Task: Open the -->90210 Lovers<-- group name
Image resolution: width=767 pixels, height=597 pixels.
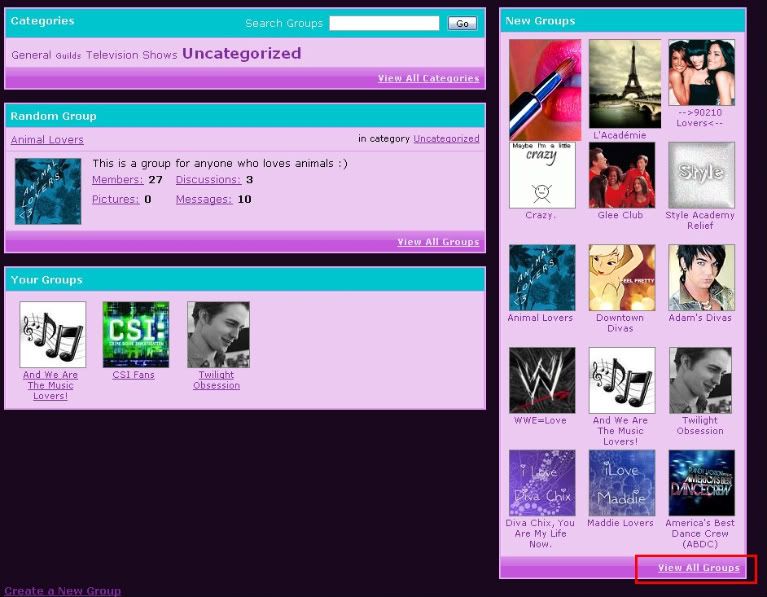Action: click(x=699, y=117)
